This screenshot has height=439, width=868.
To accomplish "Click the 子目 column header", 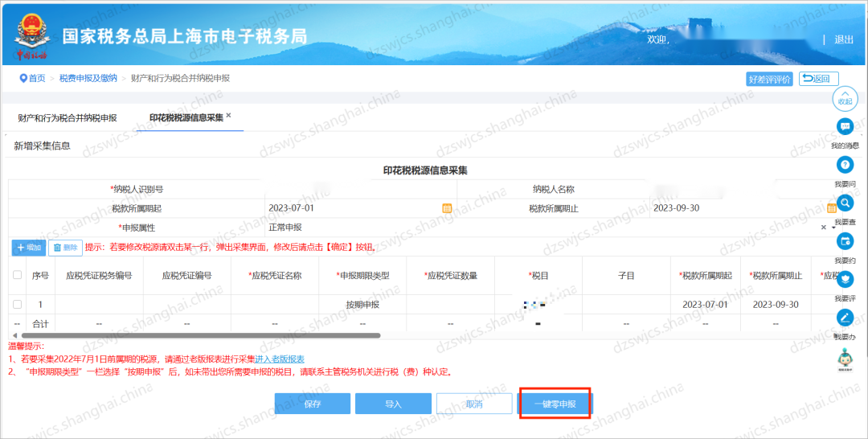I will tap(627, 275).
